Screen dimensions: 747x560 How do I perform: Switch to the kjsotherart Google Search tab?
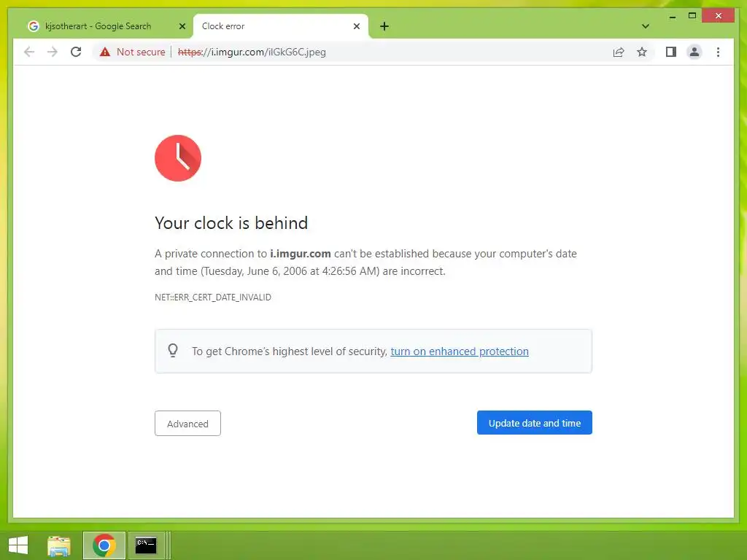106,26
